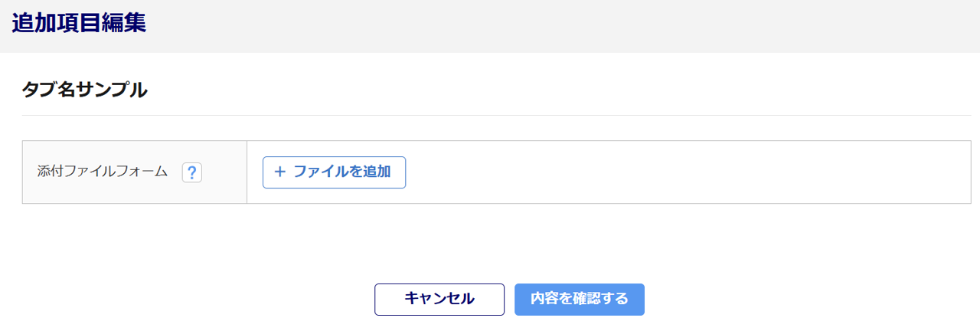Click the white outlined キャンセル button

click(x=439, y=300)
